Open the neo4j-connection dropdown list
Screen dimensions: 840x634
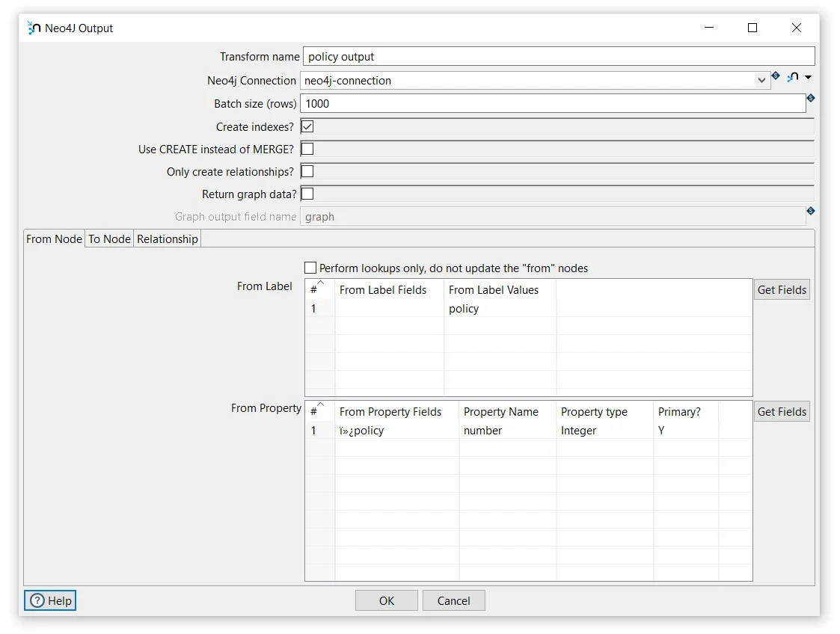(x=762, y=79)
